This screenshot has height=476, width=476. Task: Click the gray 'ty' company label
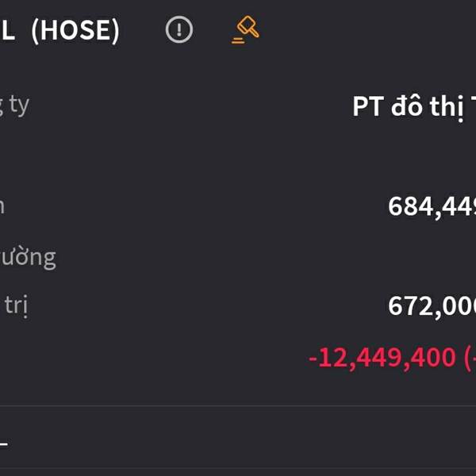(15, 106)
